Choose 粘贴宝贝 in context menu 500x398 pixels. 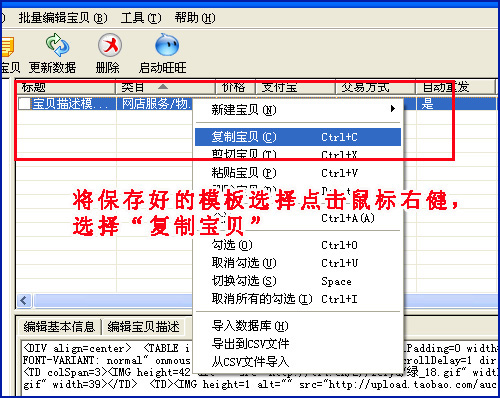pos(298,173)
